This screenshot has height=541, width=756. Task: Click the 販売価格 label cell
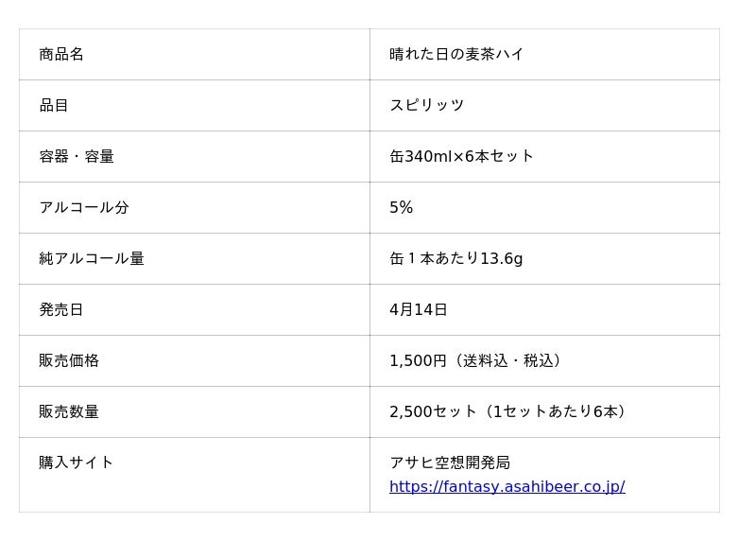[x=69, y=361]
